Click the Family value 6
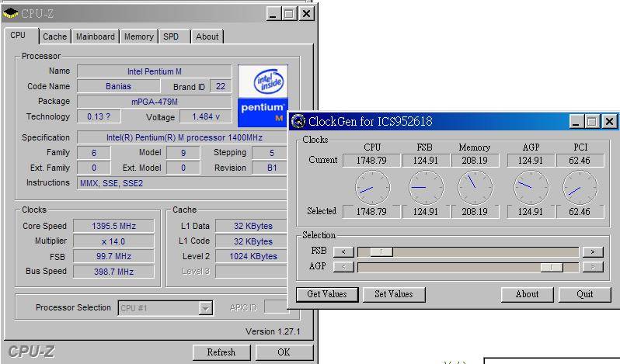This screenshot has height=364, width=620. coord(94,153)
